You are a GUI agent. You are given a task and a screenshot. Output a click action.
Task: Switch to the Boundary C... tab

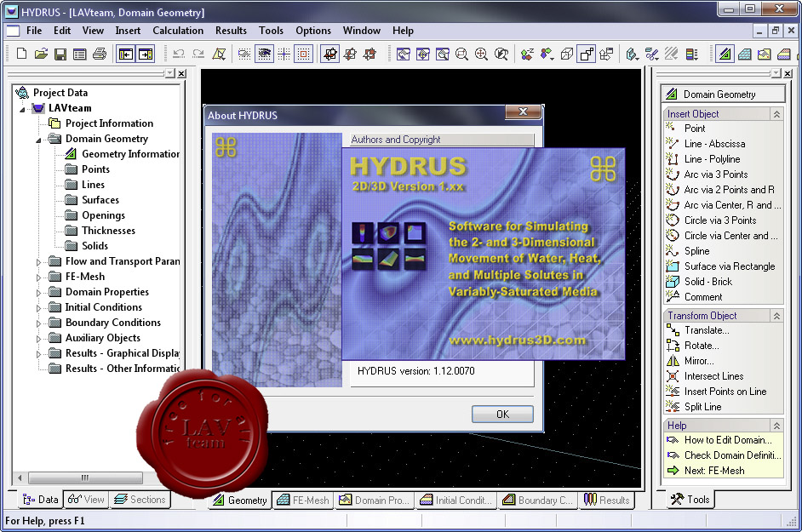coord(537,501)
